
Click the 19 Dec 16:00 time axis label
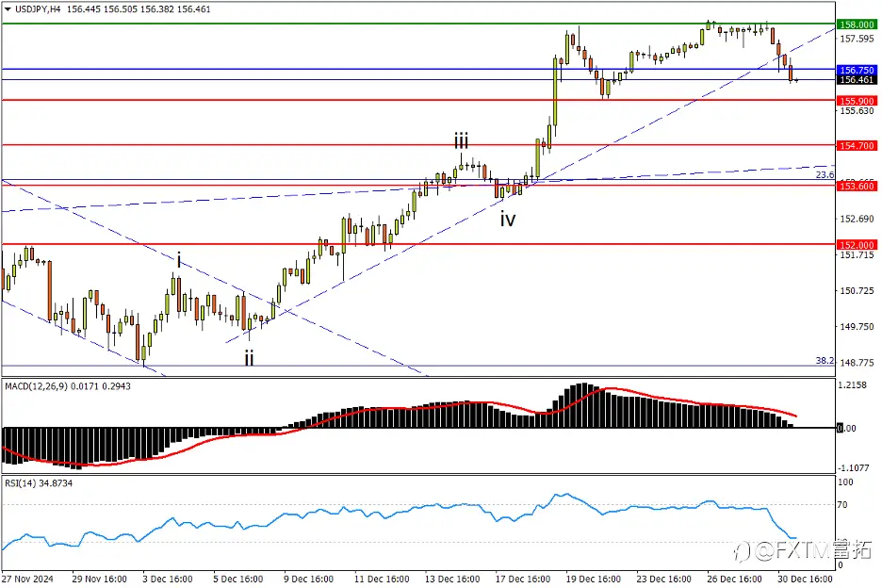594,579
